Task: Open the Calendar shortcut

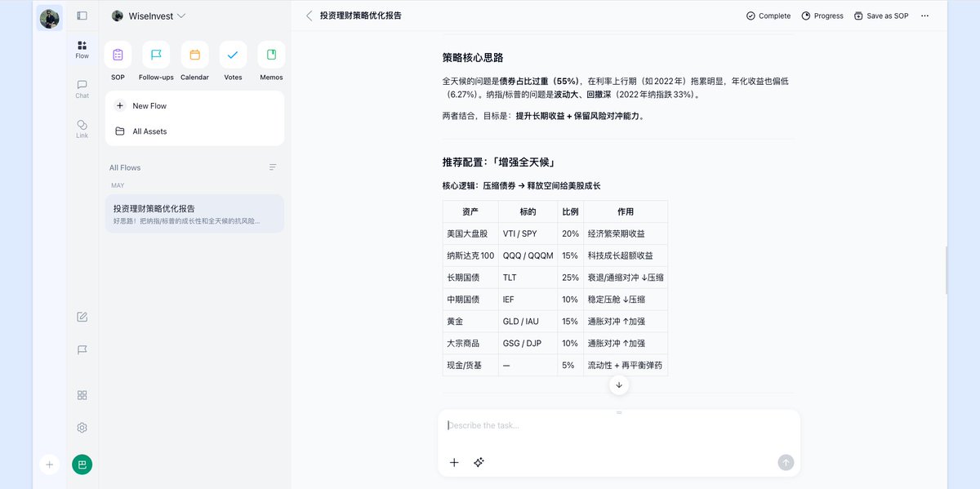Action: pyautogui.click(x=194, y=61)
